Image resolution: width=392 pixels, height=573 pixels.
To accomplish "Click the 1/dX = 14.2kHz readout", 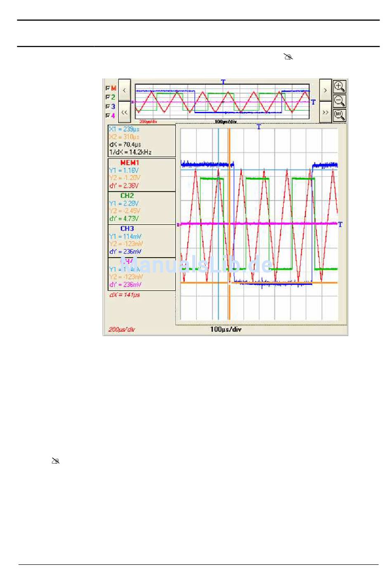I will point(130,152).
